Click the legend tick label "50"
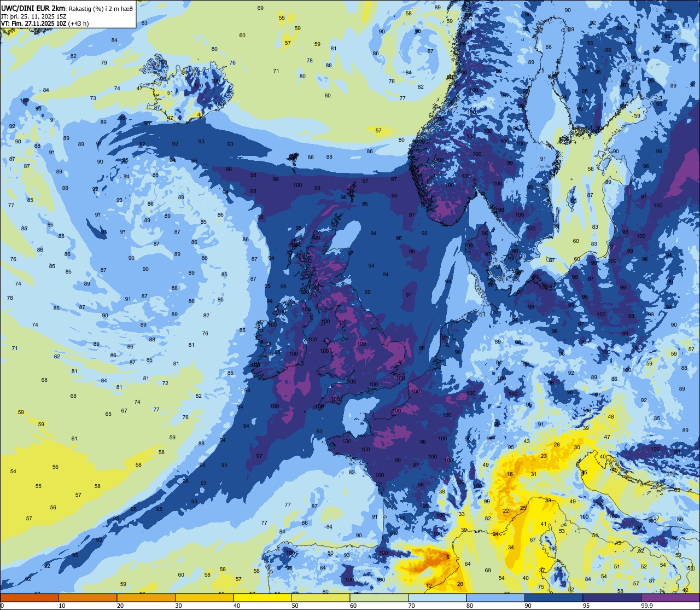Screen dimensions: 700x610 (x=295, y=606)
